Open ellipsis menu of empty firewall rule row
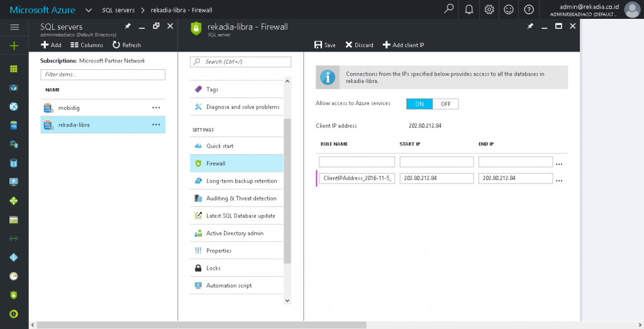The width and height of the screenshot is (644, 329). [x=559, y=164]
